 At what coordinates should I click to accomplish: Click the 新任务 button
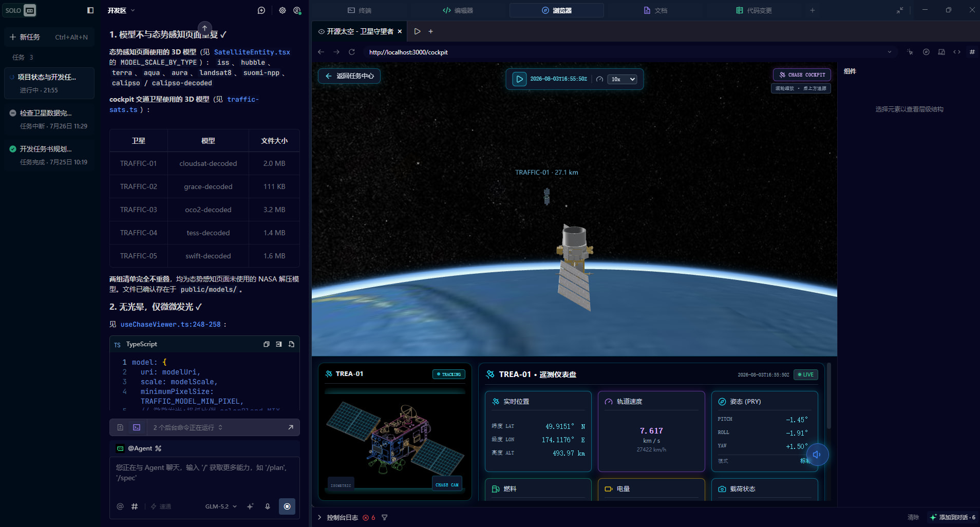point(49,37)
